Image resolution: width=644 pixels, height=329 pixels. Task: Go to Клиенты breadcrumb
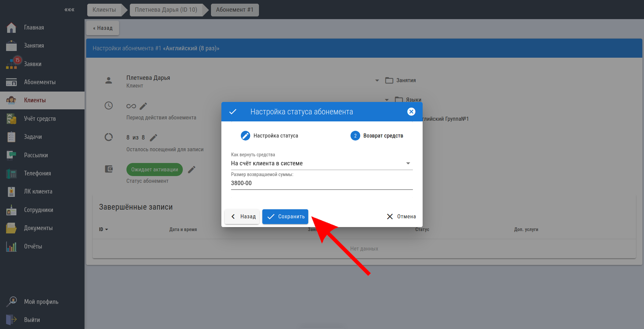point(104,10)
